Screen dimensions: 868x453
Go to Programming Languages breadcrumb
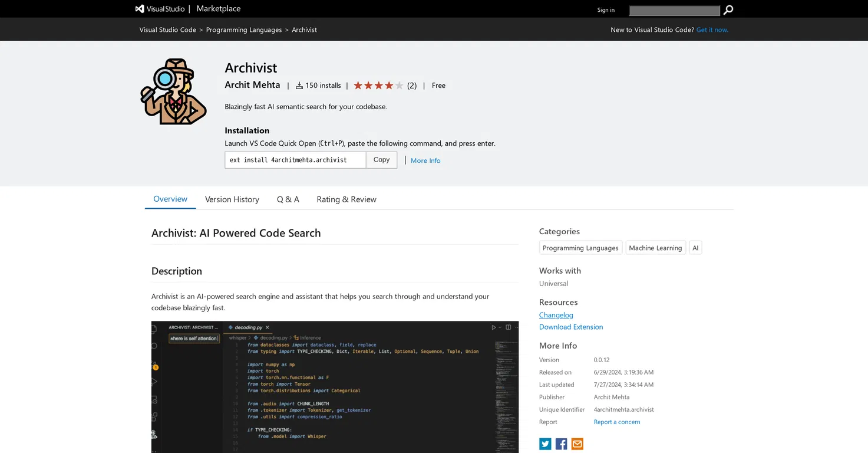pyautogui.click(x=244, y=29)
